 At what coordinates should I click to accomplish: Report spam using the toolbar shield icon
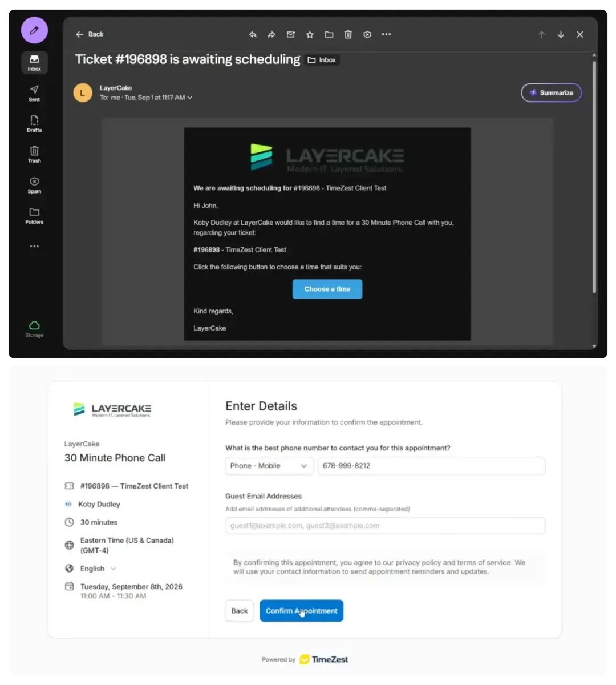(x=367, y=34)
